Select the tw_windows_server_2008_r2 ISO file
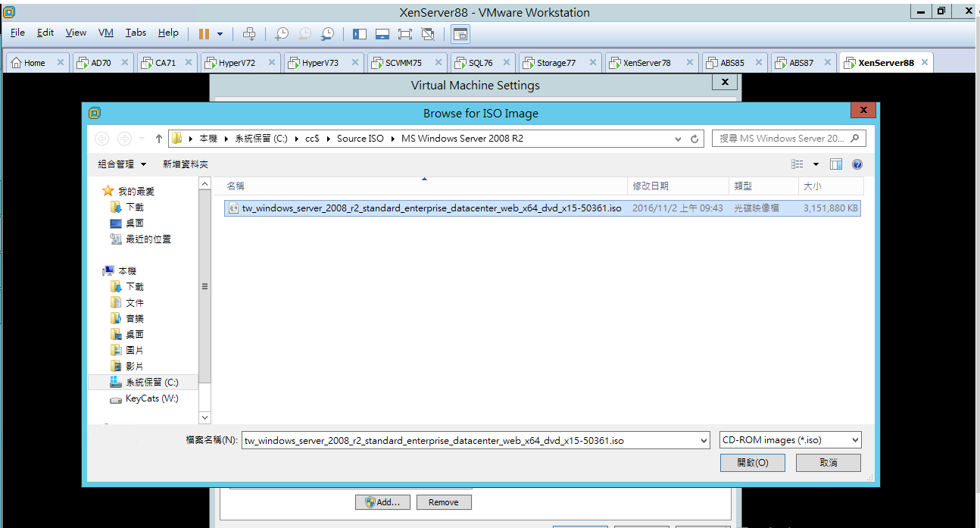This screenshot has width=980, height=528. pos(542,208)
